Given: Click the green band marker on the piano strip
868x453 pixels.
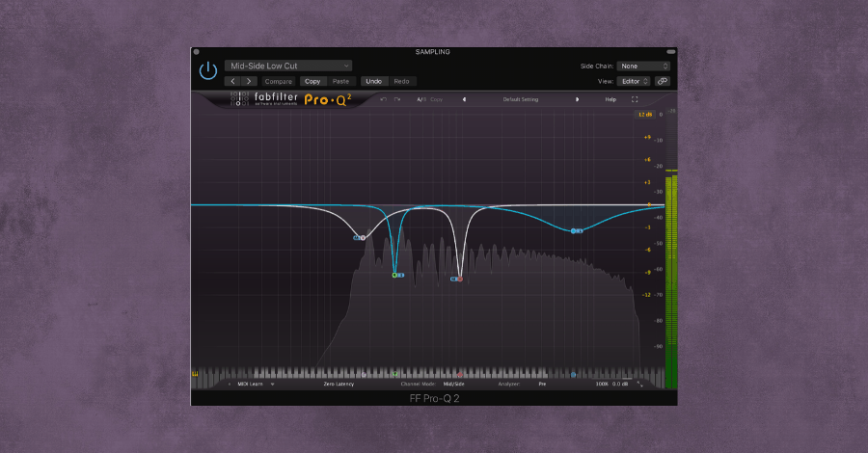Looking at the screenshot, I should 394,375.
